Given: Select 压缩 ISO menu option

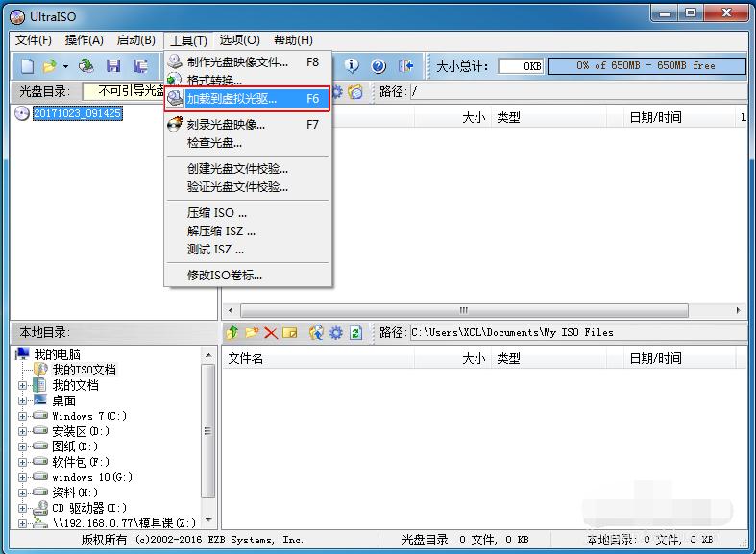Looking at the screenshot, I should pyautogui.click(x=217, y=212).
